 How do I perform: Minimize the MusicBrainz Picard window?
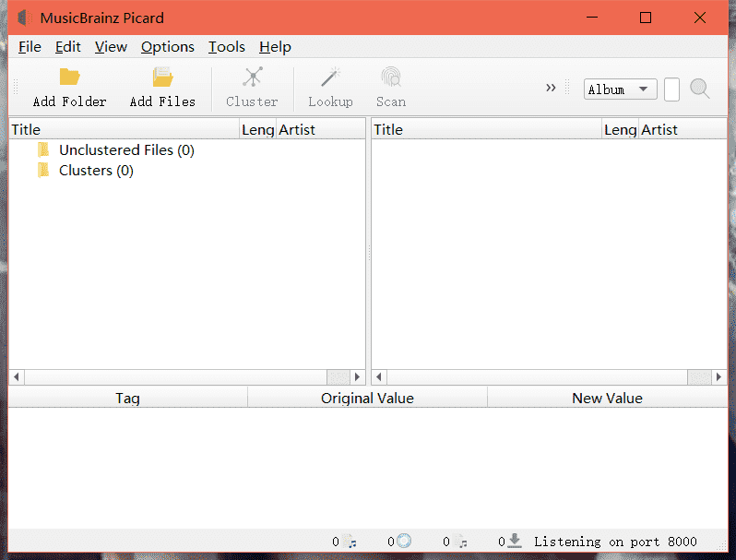tap(592, 18)
